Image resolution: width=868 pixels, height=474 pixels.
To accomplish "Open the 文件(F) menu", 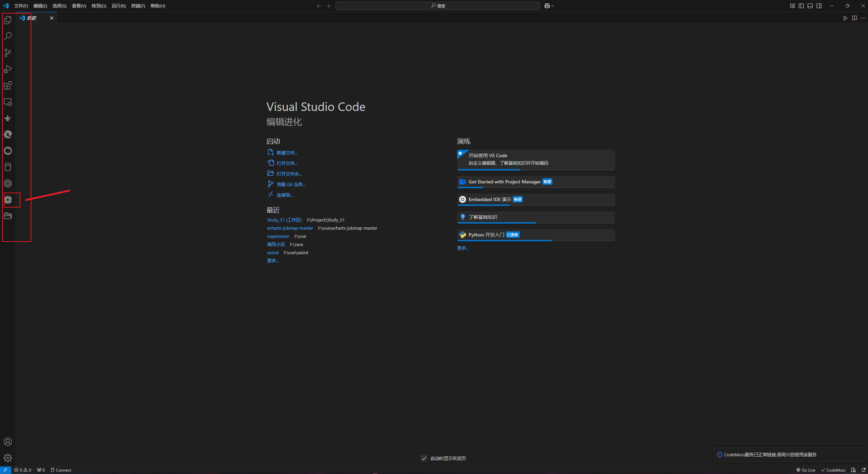I will [x=21, y=6].
